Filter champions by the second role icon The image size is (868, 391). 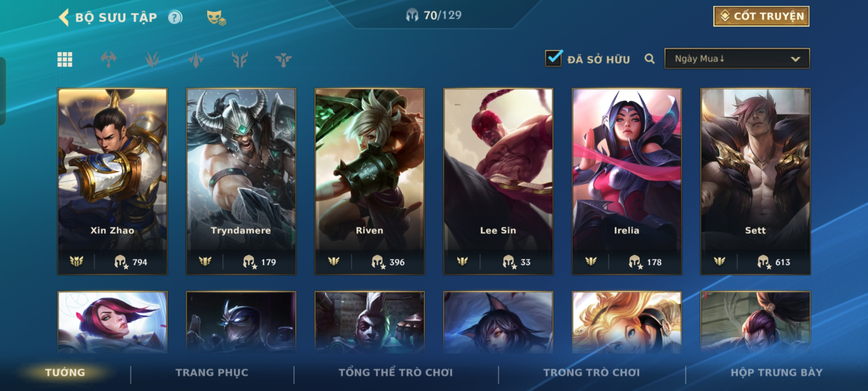[x=152, y=59]
